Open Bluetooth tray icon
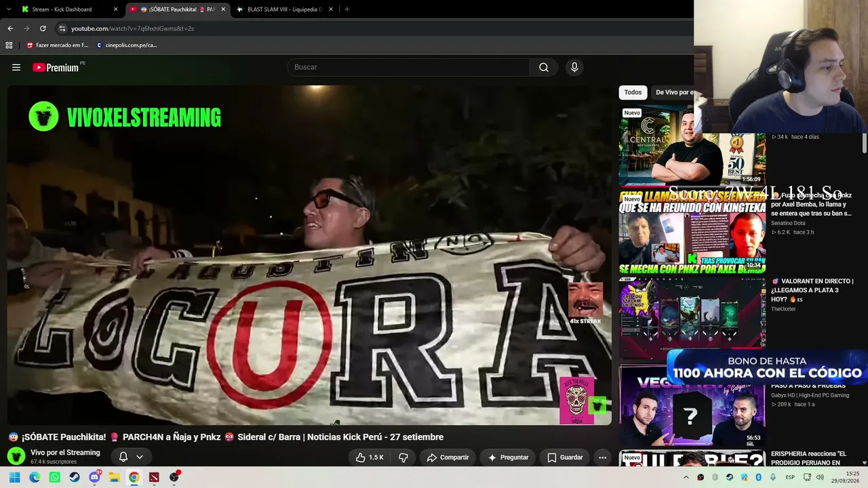This screenshot has width=868, height=488. tap(758, 477)
